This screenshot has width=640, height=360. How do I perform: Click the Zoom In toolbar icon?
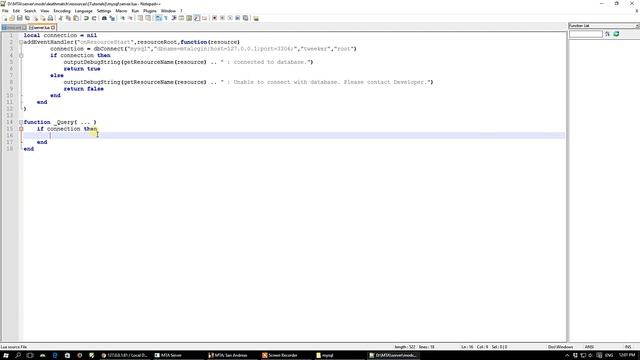pyautogui.click(x=122, y=18)
